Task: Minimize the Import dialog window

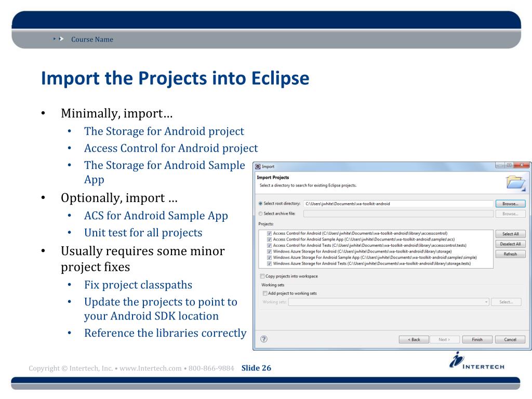Action: click(x=500, y=165)
